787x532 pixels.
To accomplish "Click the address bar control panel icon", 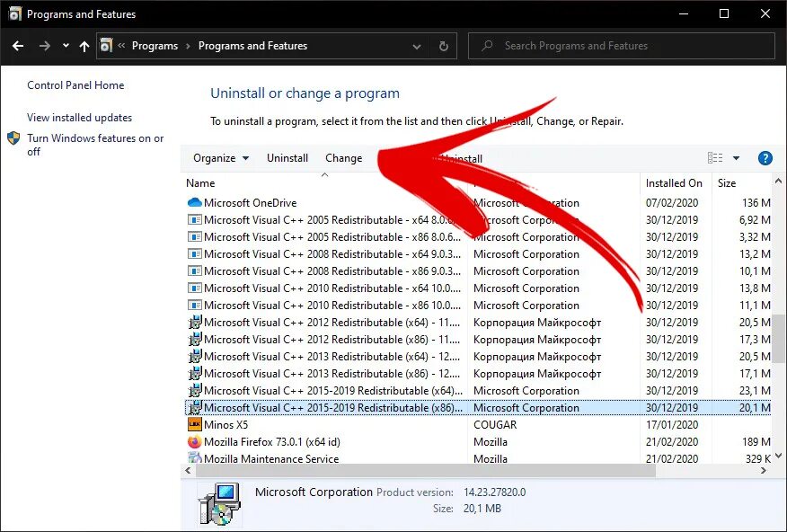I will [x=106, y=46].
